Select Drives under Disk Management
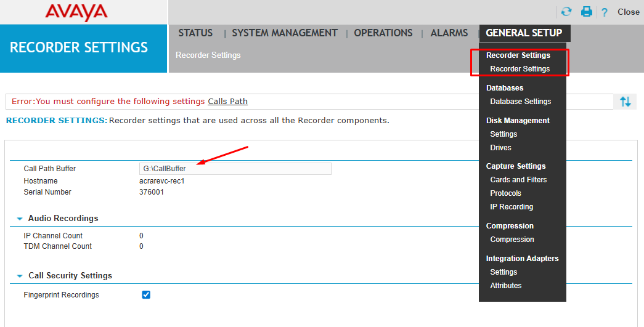The width and height of the screenshot is (644, 327). click(500, 148)
